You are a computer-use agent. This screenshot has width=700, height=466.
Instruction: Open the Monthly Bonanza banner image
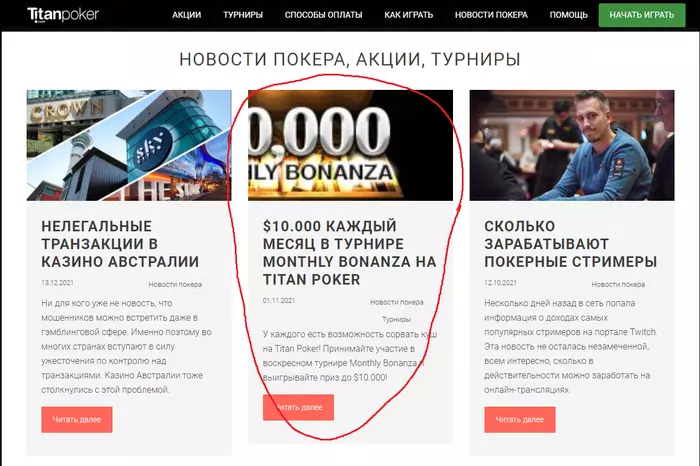pos(350,145)
